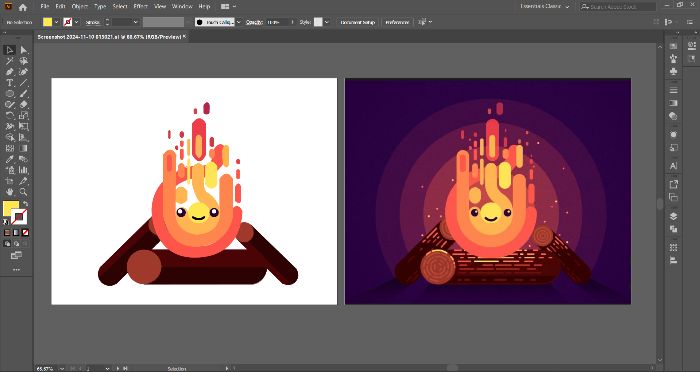Switch to Draw Behind mode

[16, 244]
